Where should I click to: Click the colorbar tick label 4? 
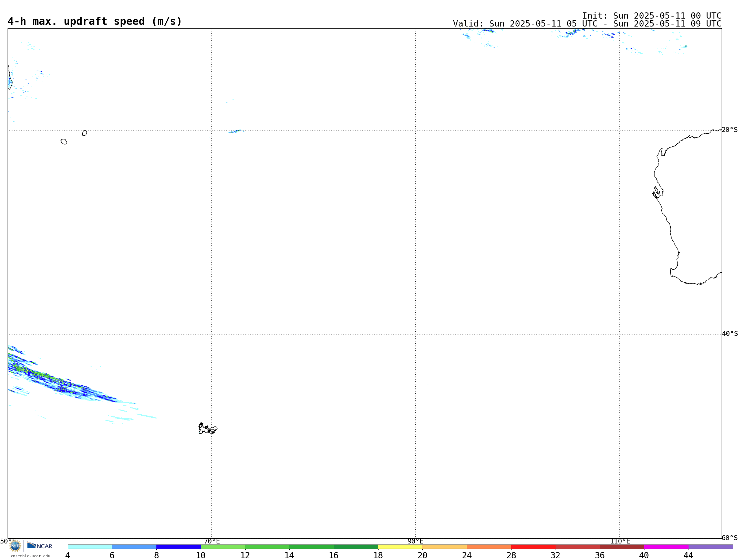coord(68,556)
